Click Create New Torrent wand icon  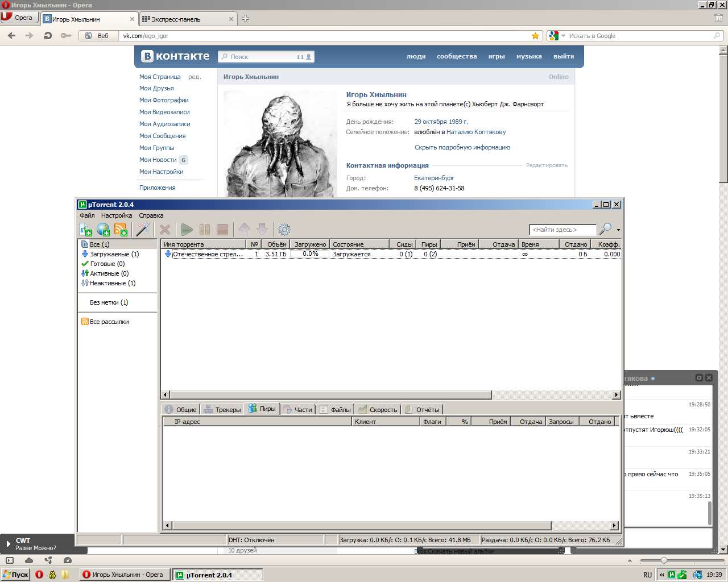pyautogui.click(x=142, y=230)
